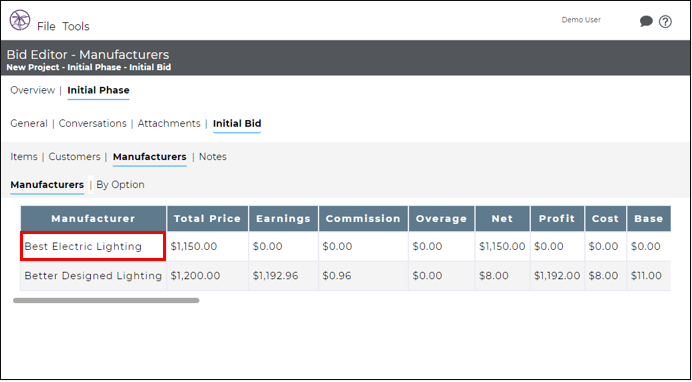The height and width of the screenshot is (382, 692).
Task: Switch to the Customers tab
Action: coord(75,157)
